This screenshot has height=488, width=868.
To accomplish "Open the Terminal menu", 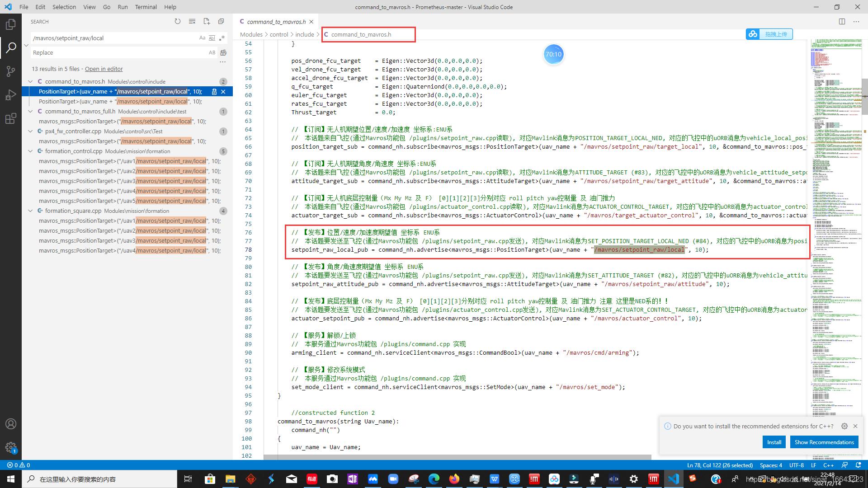I will click(146, 7).
